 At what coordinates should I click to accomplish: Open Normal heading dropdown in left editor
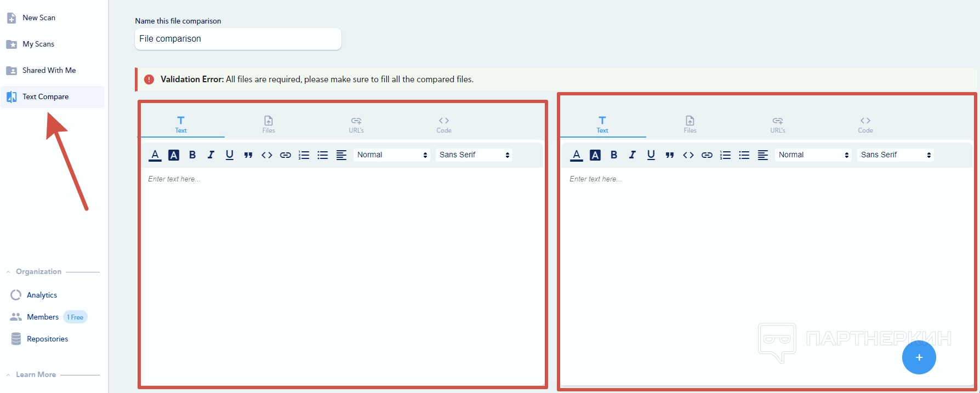391,155
